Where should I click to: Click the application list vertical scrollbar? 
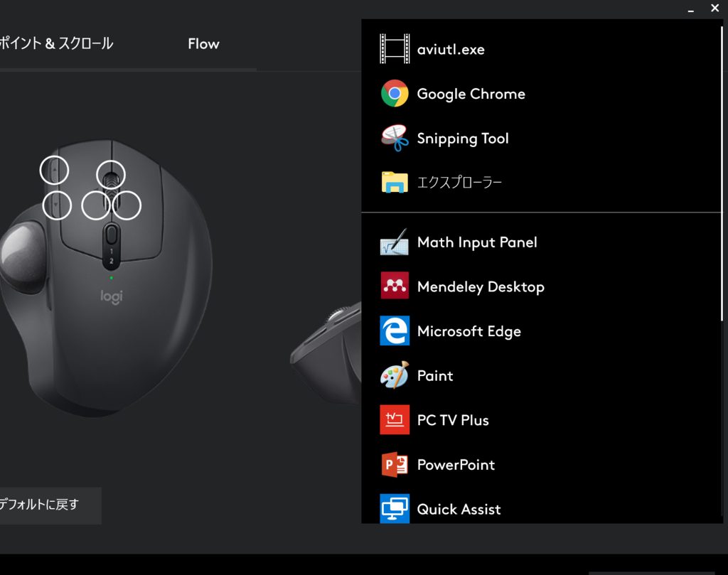click(722, 173)
